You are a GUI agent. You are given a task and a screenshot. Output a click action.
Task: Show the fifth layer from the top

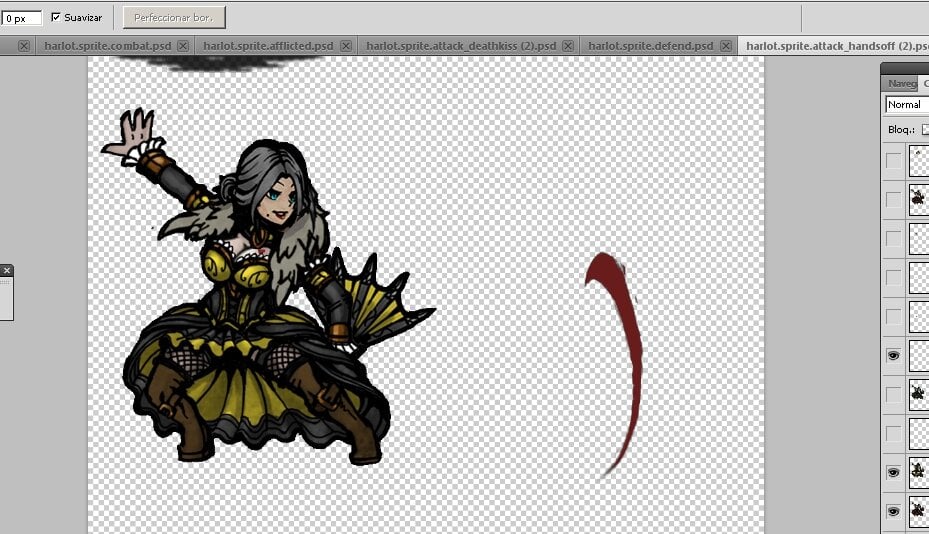(893, 316)
